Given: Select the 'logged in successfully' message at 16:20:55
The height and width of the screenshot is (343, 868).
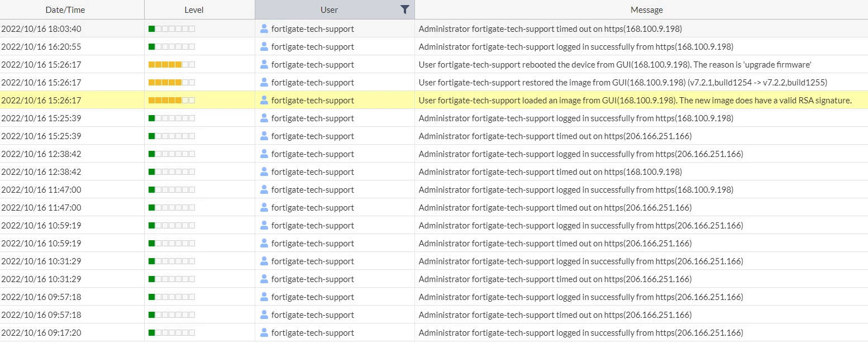Looking at the screenshot, I should (x=576, y=46).
